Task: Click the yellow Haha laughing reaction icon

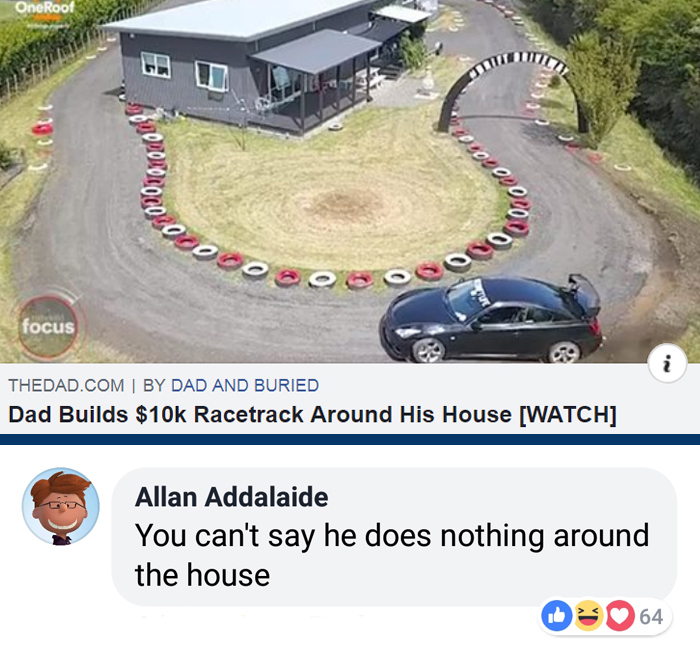Action: pos(588,616)
